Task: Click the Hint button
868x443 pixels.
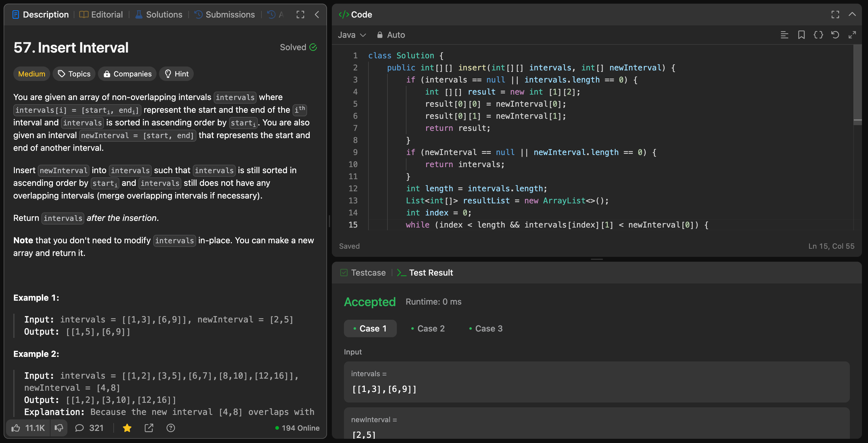Action: point(176,74)
